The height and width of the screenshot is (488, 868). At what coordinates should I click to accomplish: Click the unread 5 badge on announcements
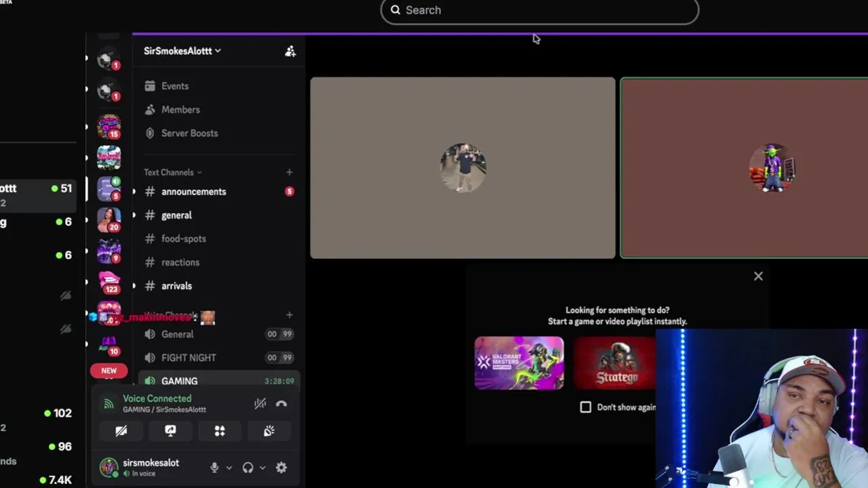[290, 192]
